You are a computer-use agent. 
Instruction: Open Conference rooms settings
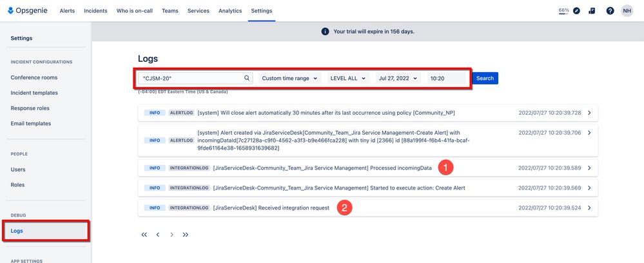34,77
